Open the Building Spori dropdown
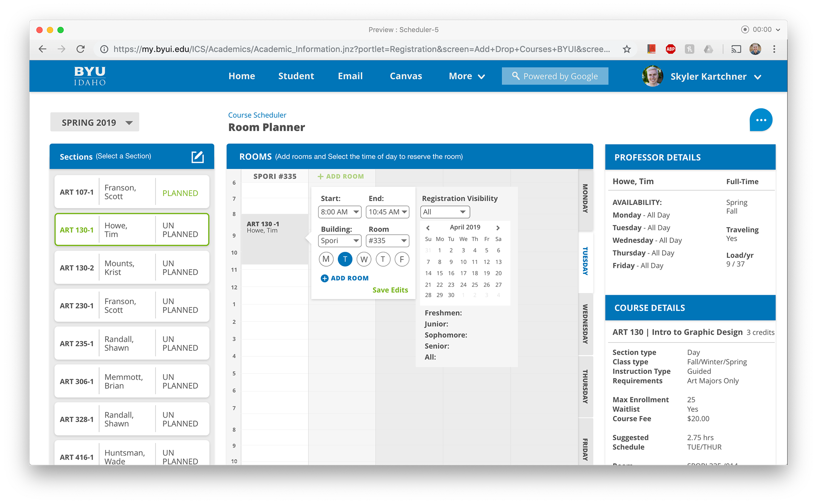 click(x=340, y=240)
